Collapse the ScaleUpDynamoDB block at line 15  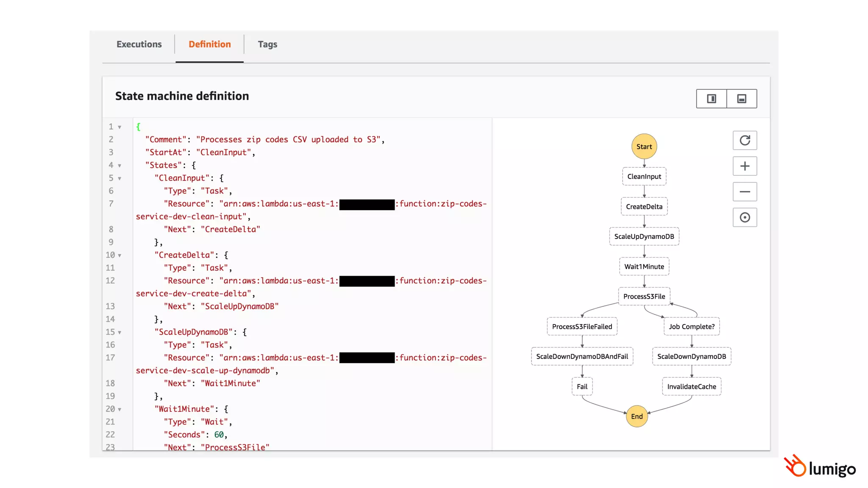pos(120,333)
